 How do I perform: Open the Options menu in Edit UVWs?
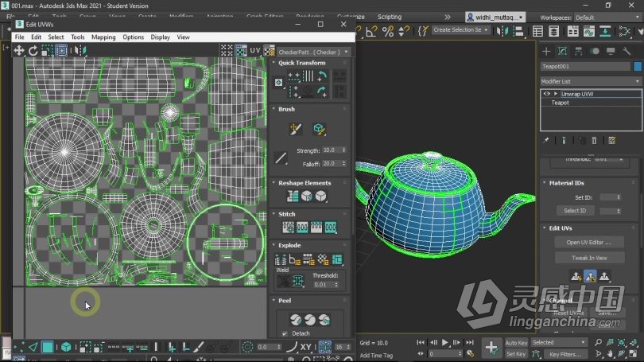[133, 37]
